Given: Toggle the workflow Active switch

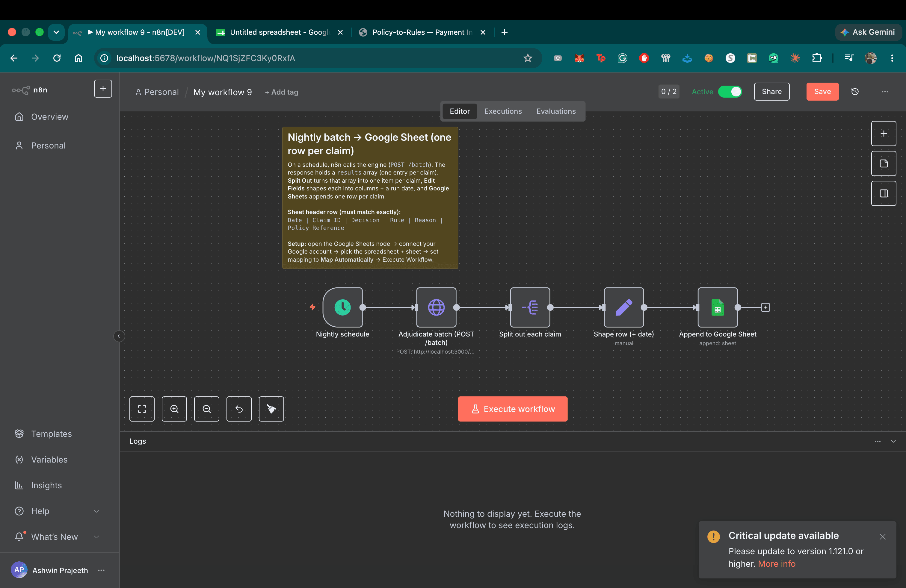Looking at the screenshot, I should (x=730, y=92).
